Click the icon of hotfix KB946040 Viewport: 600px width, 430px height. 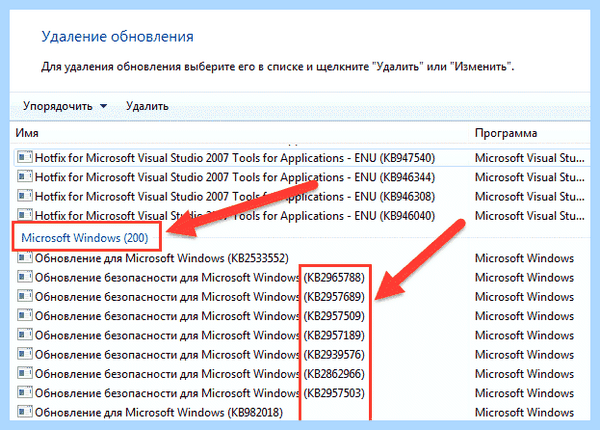pyautogui.click(x=24, y=215)
